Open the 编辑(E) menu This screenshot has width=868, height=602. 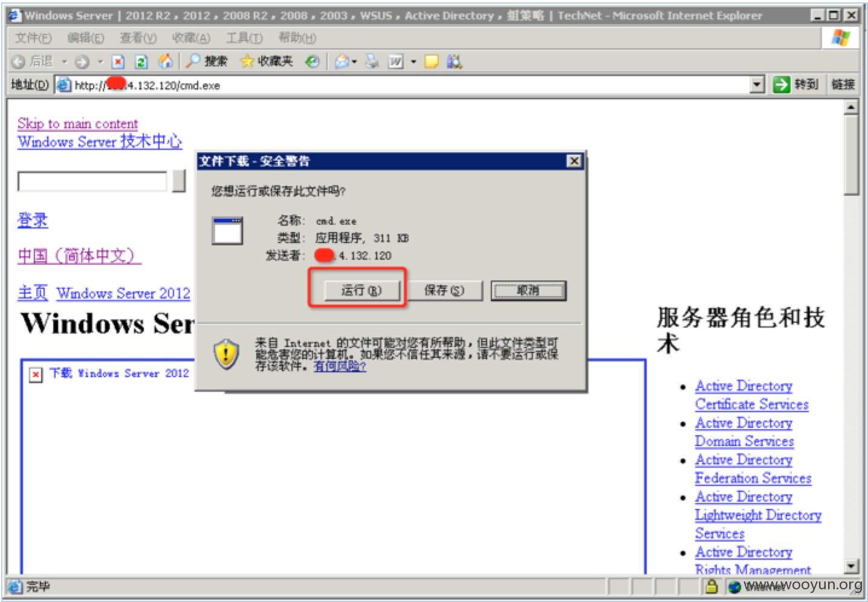(85, 38)
